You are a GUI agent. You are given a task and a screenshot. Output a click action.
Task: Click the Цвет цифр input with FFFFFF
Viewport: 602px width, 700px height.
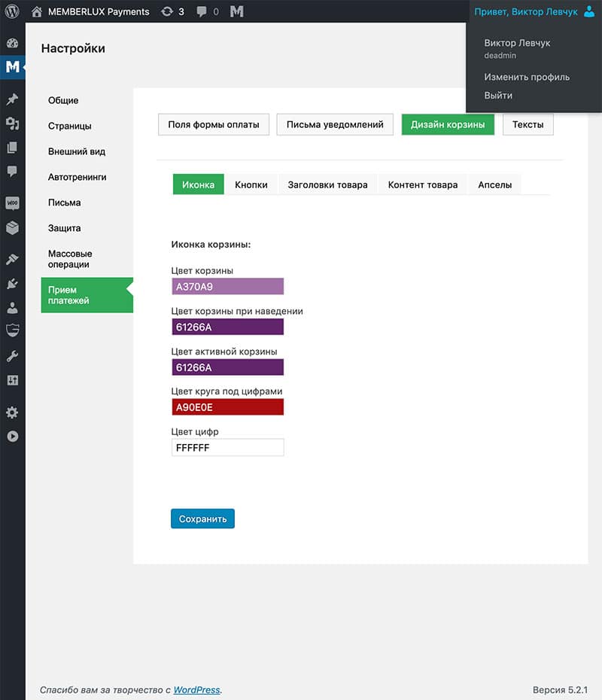pyautogui.click(x=227, y=448)
